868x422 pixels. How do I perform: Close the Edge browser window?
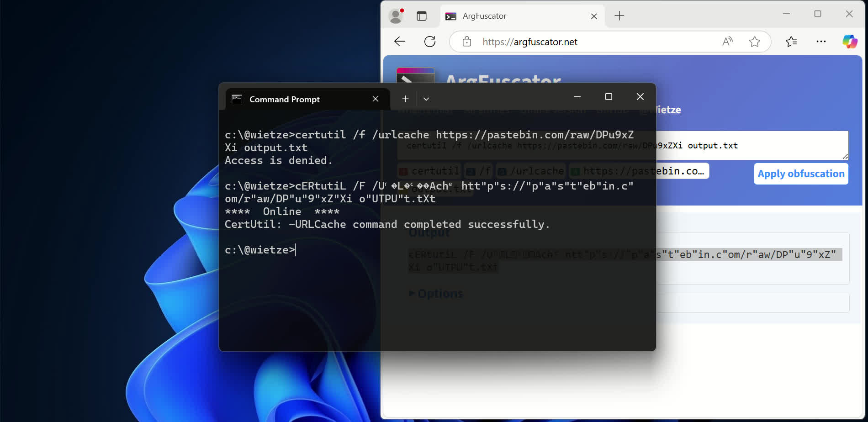pyautogui.click(x=849, y=14)
